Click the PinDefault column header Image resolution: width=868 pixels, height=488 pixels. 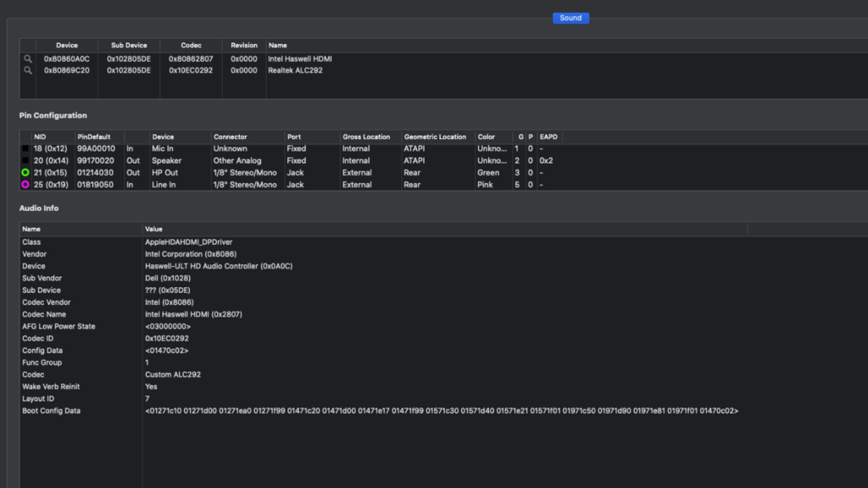click(93, 137)
